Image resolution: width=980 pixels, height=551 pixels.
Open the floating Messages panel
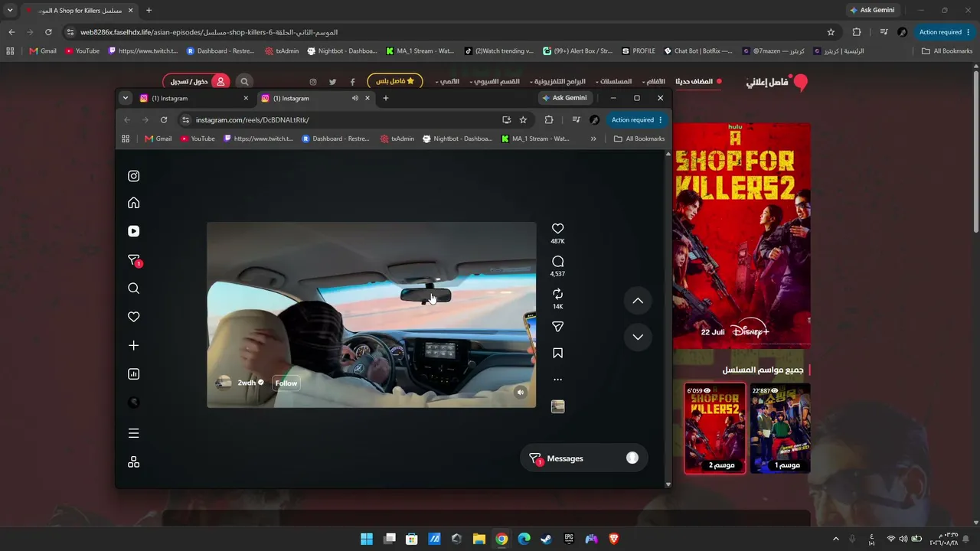tap(583, 458)
